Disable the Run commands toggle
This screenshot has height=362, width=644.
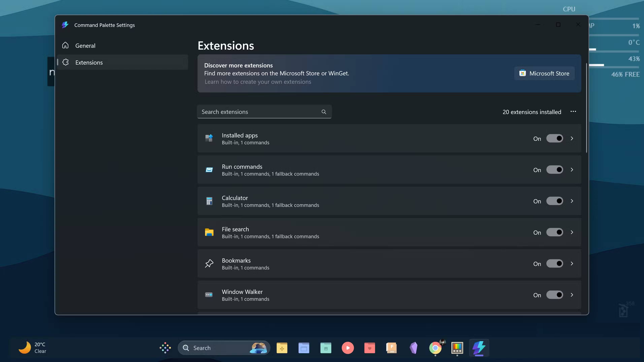pos(555,170)
